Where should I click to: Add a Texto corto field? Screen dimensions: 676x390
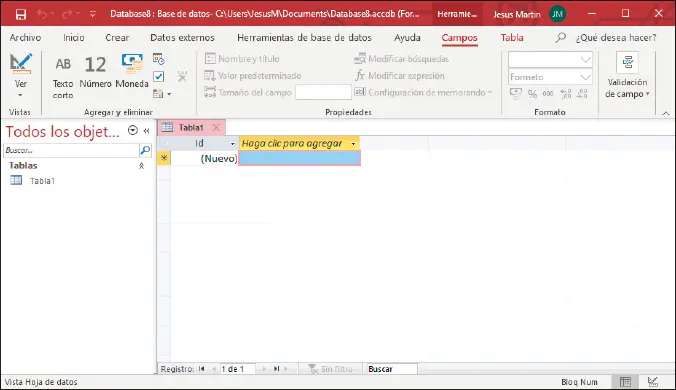(63, 78)
